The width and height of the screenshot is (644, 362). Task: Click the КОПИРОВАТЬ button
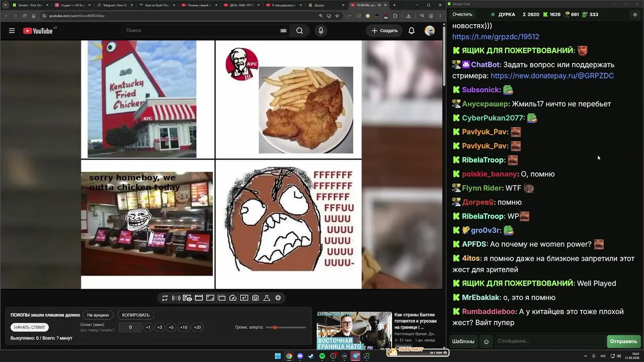136,315
